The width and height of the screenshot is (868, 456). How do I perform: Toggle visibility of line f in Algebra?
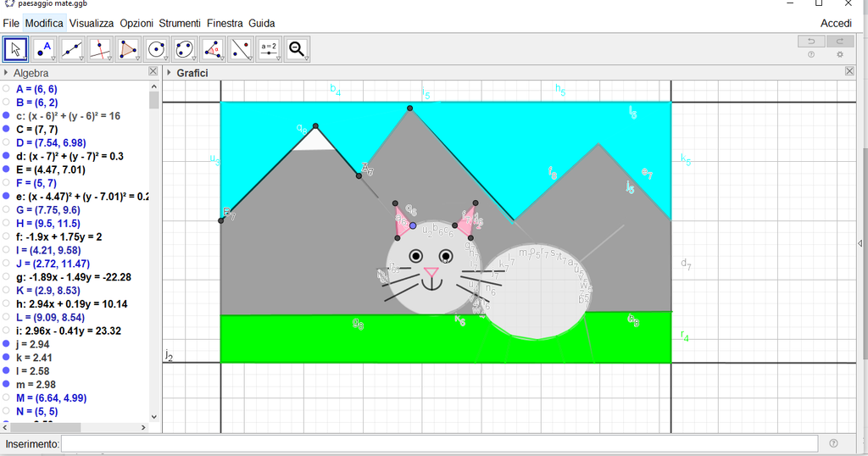click(x=7, y=237)
